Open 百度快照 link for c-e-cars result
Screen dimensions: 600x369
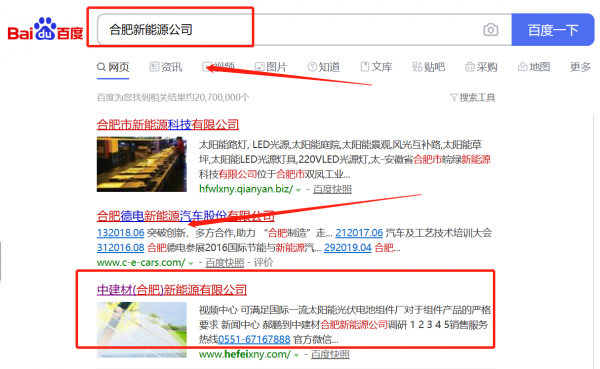[x=225, y=263]
